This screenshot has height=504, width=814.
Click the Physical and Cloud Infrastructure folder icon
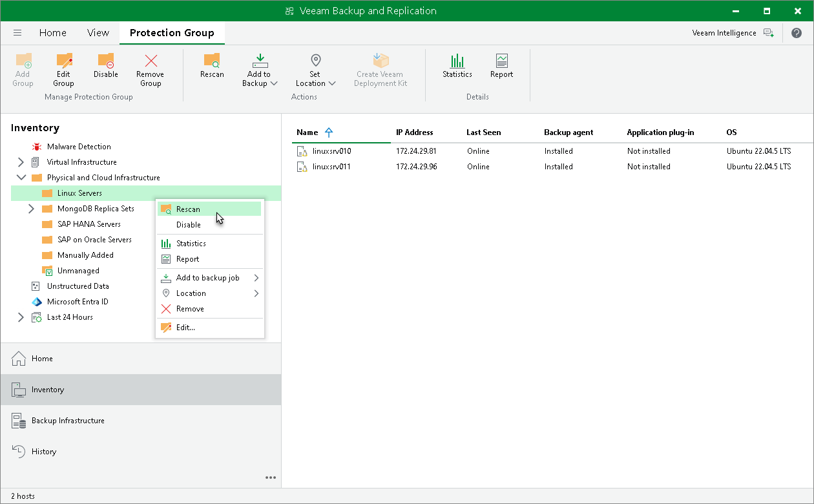(x=36, y=178)
